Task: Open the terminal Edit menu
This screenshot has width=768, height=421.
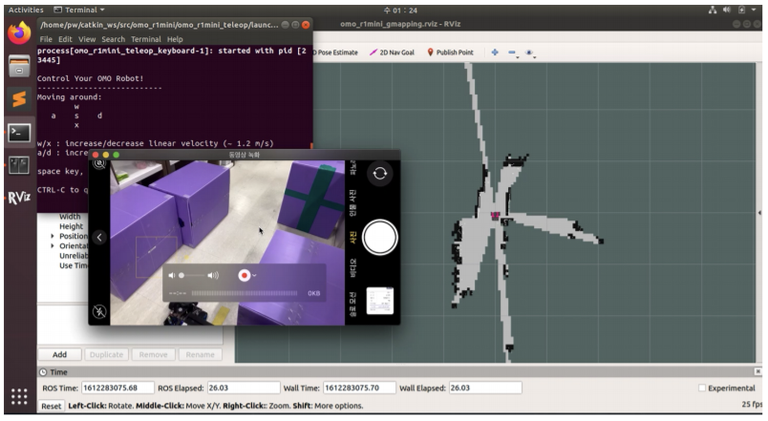Action: click(65, 39)
